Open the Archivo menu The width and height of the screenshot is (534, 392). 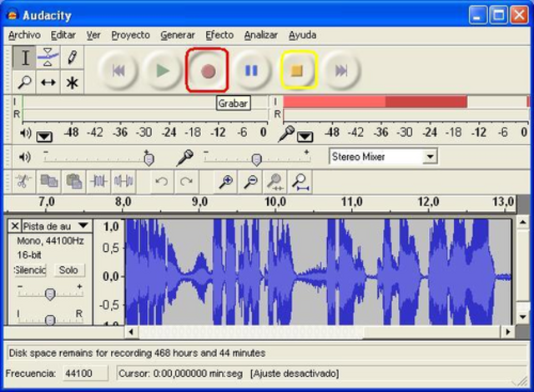(24, 35)
